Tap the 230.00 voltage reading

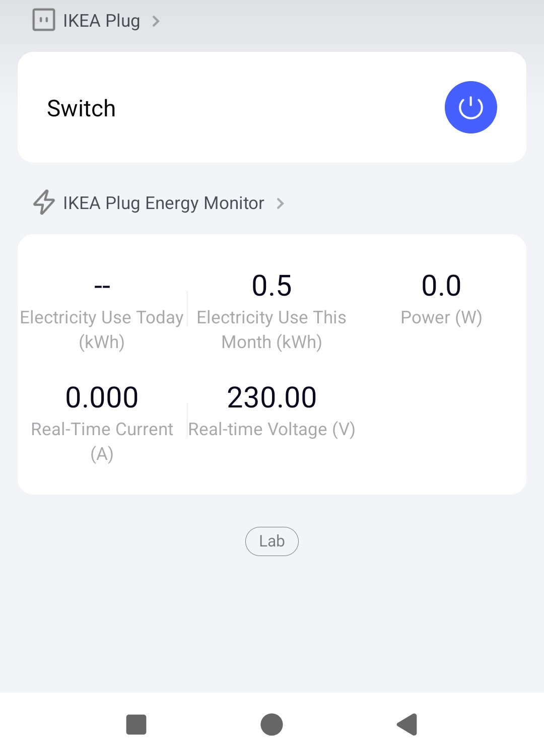pos(271,397)
